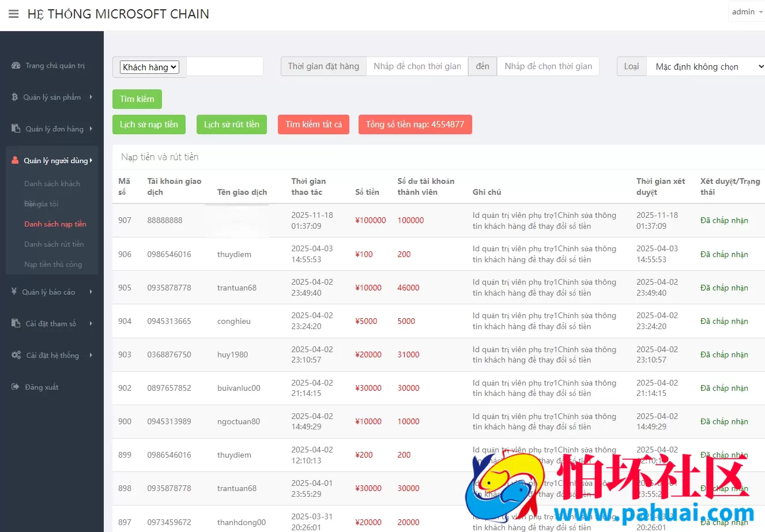The height and width of the screenshot is (532, 765).
Task: Toggle the hamburger sidebar menu icon
Action: [x=14, y=14]
